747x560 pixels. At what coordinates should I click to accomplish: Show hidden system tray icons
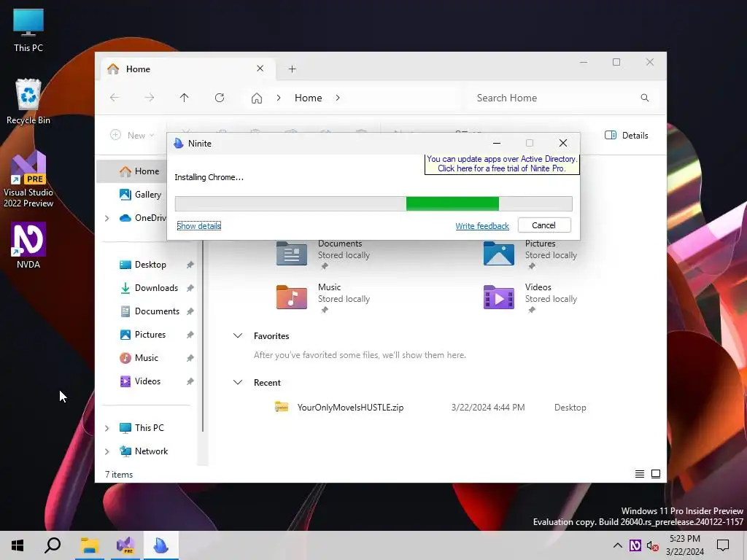tap(617, 545)
